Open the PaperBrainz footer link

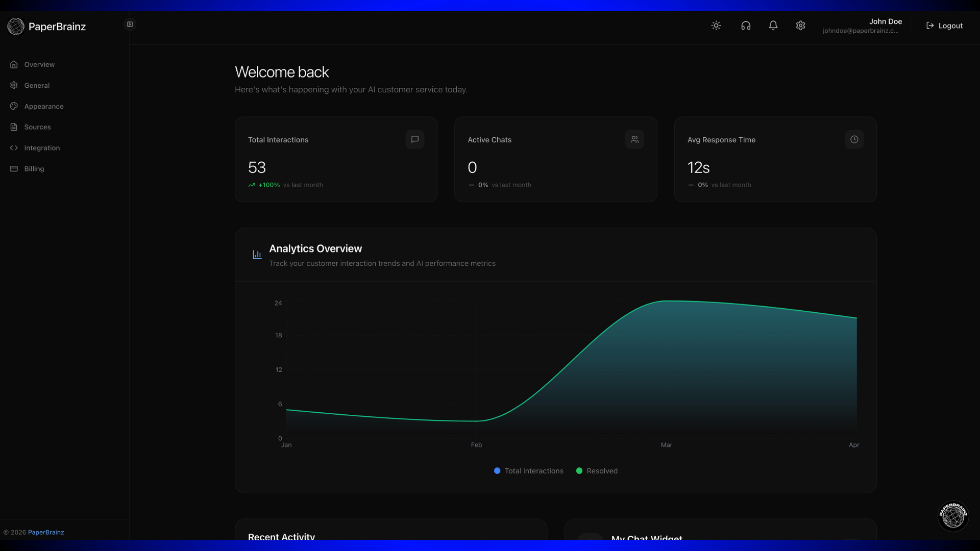pyautogui.click(x=46, y=532)
